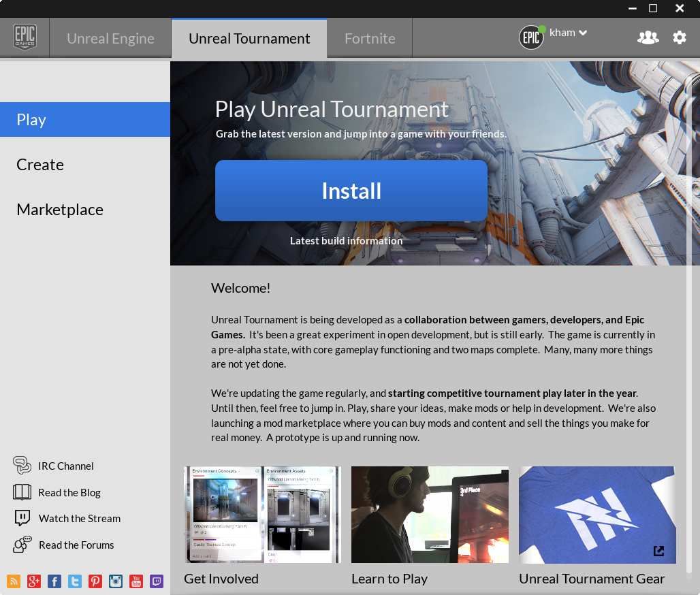Click the Instagram icon
Image resolution: width=700 pixels, height=595 pixels.
(116, 581)
